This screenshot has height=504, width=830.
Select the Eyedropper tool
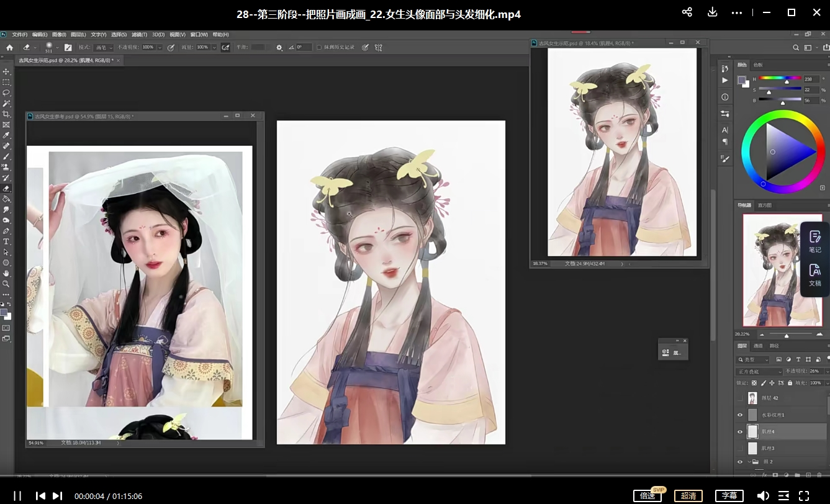(6, 135)
